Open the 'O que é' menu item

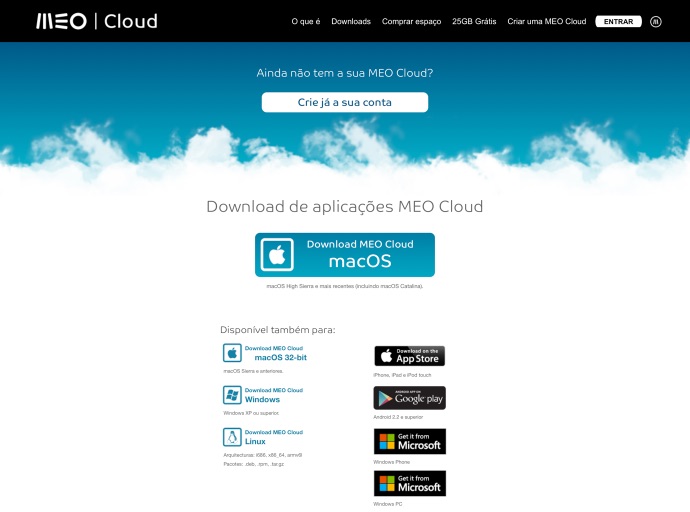pos(306,21)
